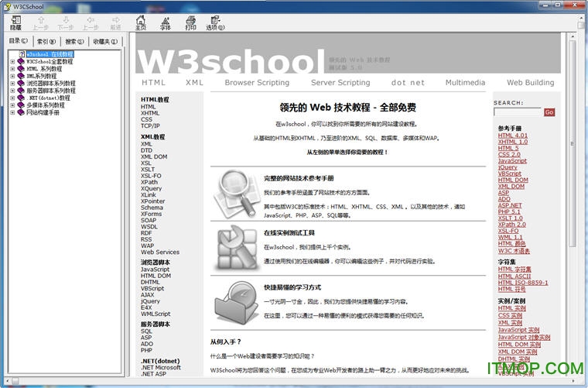Click the magnifying glass reference manual image
588x388 pixels.
[x=236, y=194]
